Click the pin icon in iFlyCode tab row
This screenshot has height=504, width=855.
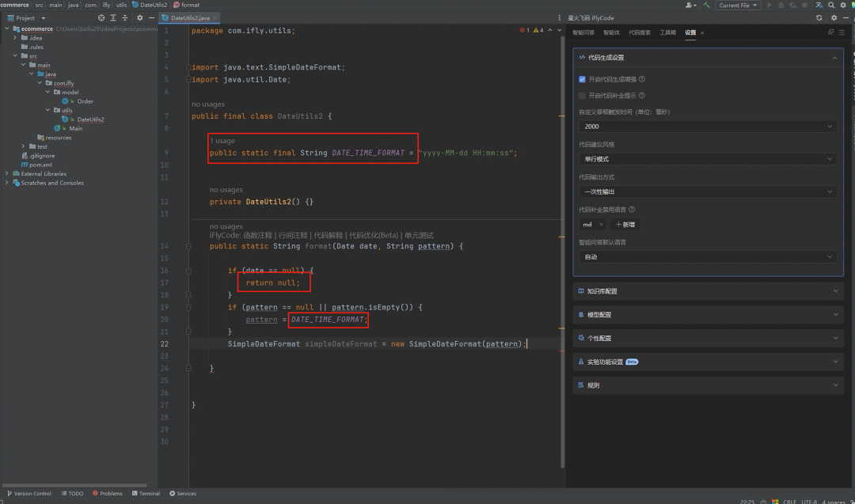(830, 32)
